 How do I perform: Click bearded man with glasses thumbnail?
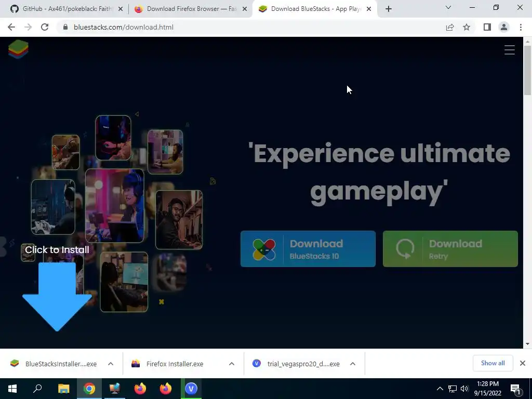point(179,220)
